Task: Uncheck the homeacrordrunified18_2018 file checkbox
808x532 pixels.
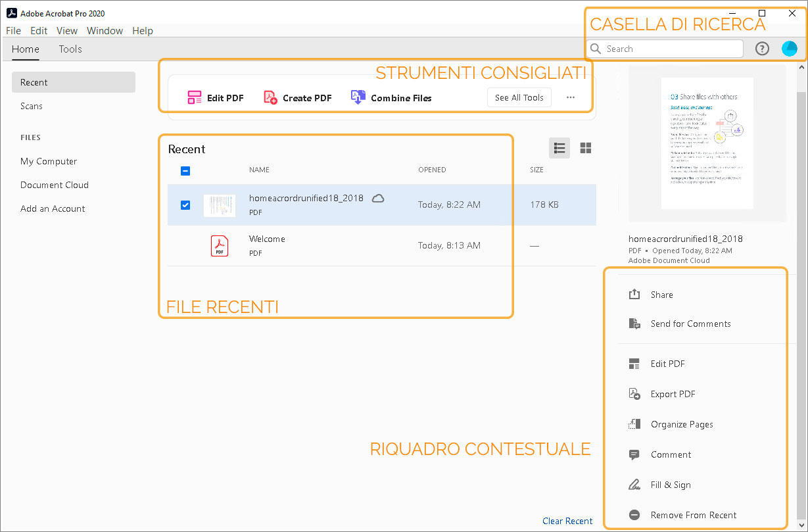Action: [x=185, y=205]
